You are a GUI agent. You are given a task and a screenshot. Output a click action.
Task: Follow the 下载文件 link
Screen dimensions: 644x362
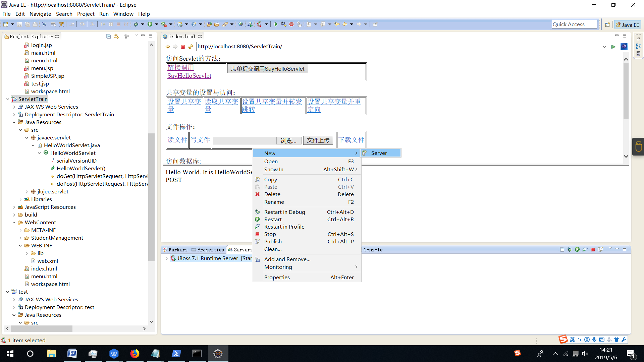[351, 140]
